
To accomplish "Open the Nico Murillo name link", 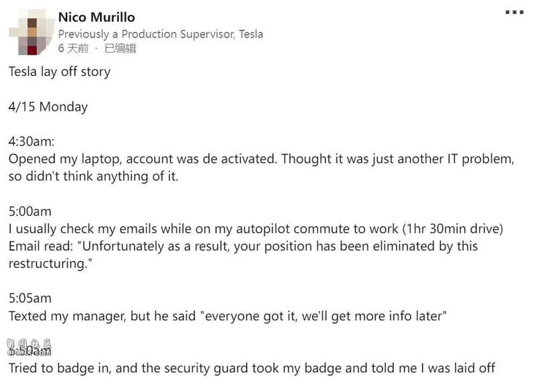I will (x=96, y=17).
